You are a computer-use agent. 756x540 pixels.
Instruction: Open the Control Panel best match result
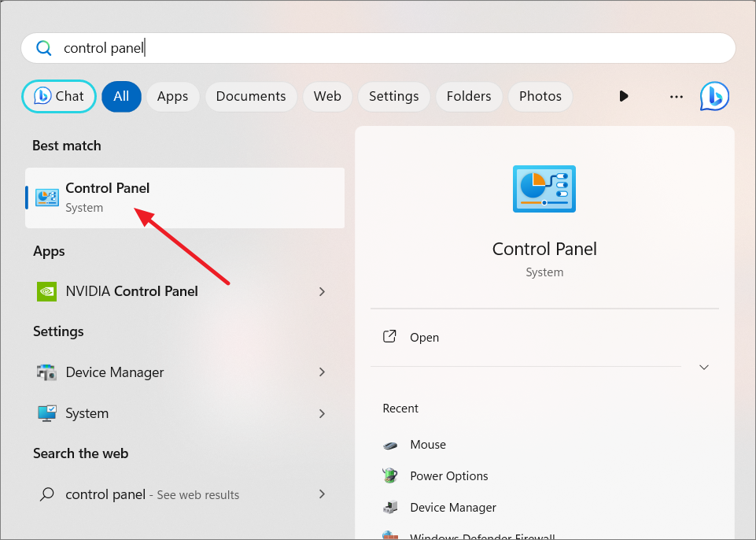[x=185, y=198]
